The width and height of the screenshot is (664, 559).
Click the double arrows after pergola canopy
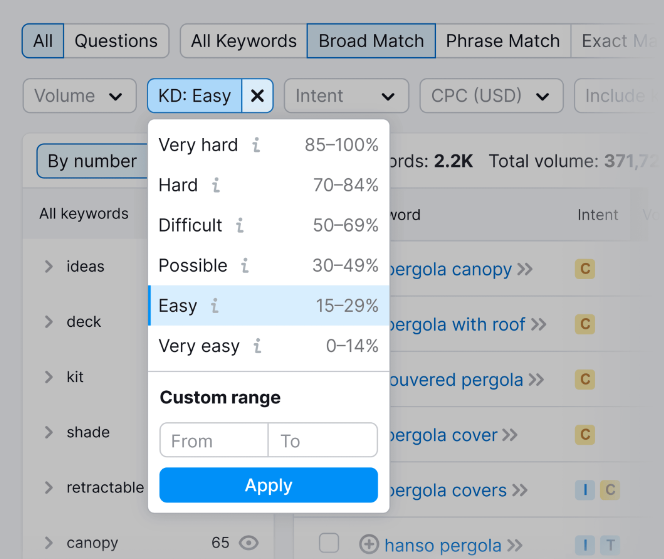pos(525,269)
